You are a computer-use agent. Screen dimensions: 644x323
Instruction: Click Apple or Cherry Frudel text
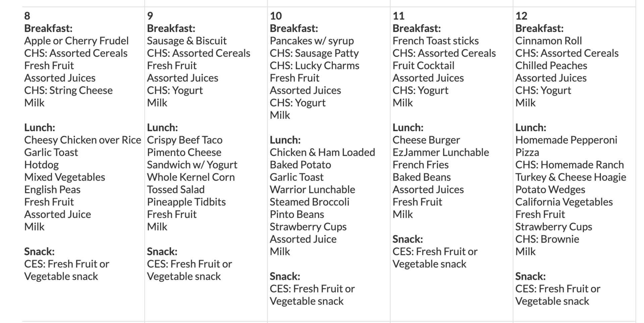coord(76,41)
